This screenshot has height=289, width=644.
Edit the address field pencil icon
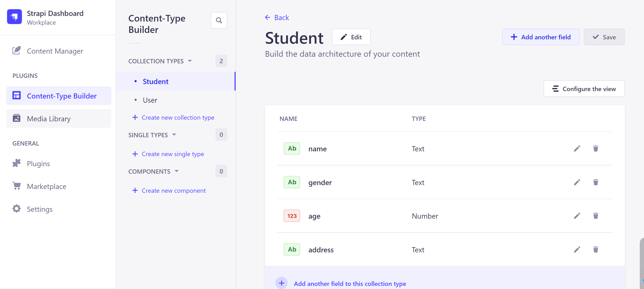point(577,249)
